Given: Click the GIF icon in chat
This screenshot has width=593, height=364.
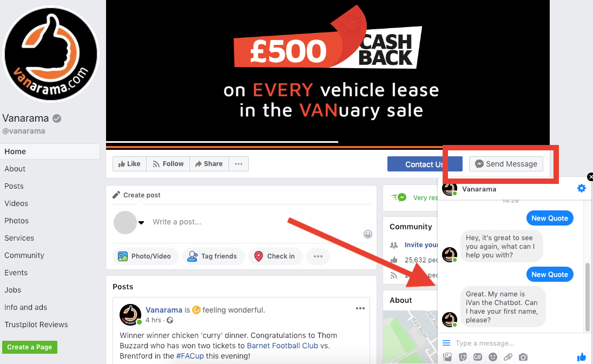Looking at the screenshot, I should 478,357.
